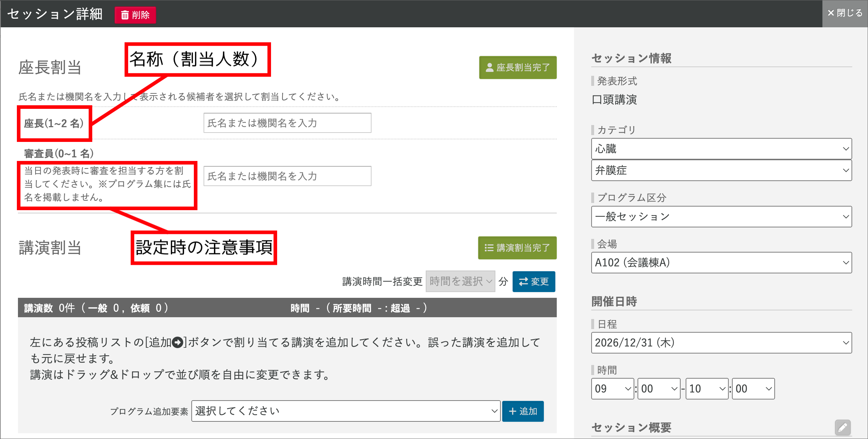Open the end minute 00 dropdown
The image size is (868, 439).
pyautogui.click(x=753, y=389)
